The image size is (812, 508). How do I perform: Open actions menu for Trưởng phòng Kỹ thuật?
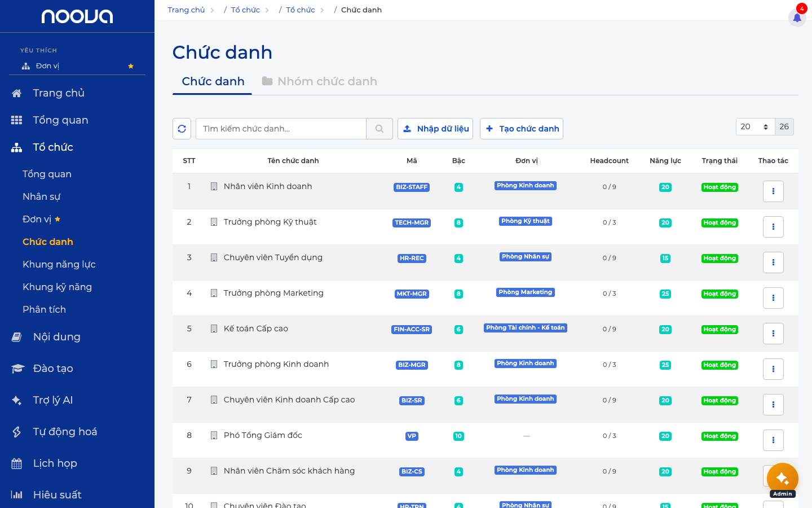click(773, 227)
